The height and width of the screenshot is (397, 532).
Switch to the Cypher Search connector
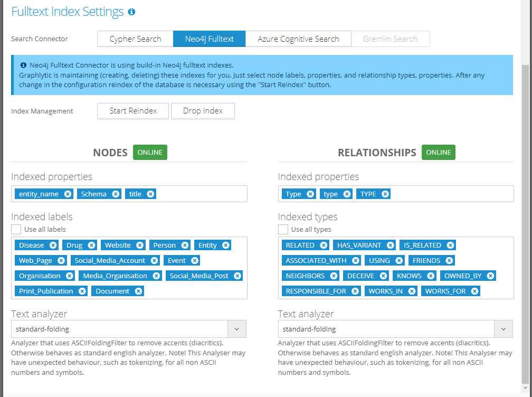coord(135,39)
